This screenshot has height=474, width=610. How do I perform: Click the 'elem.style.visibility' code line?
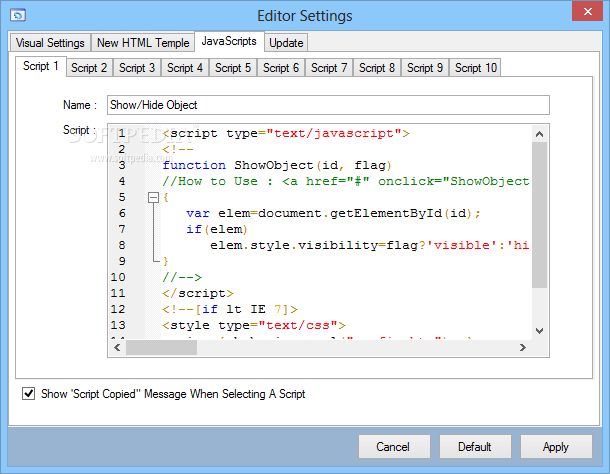coord(370,245)
